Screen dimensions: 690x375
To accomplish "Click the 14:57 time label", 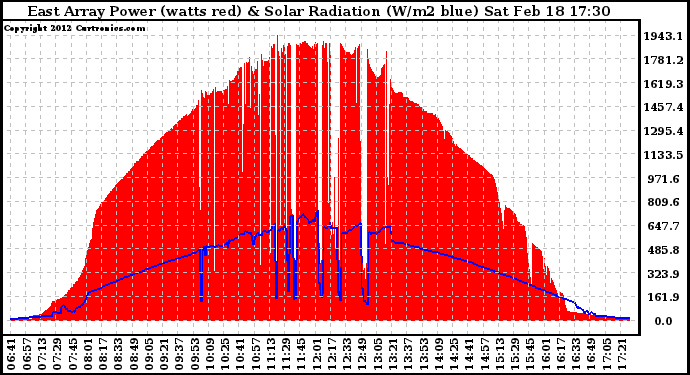I will [x=484, y=354].
